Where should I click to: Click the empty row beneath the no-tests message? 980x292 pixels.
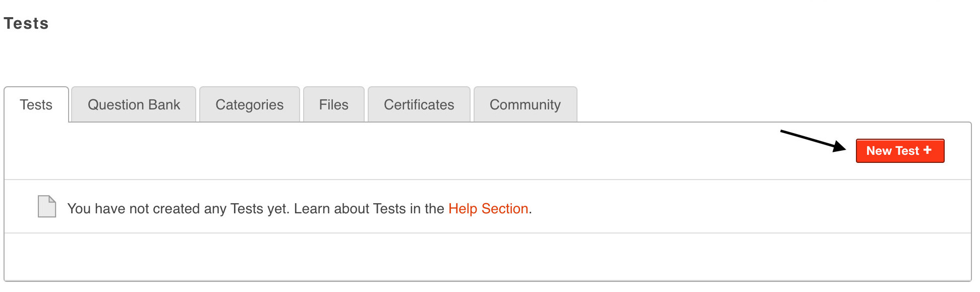pyautogui.click(x=487, y=256)
